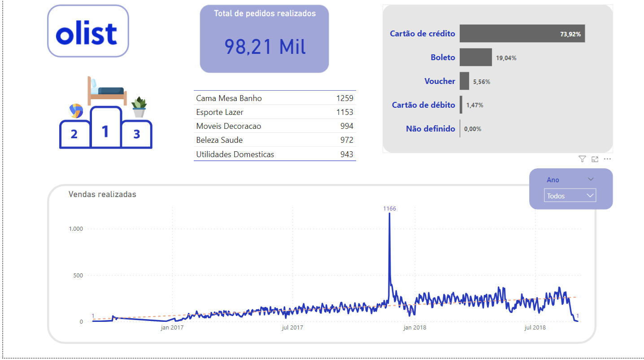Image resolution: width=644 pixels, height=360 pixels.
Task: Click the jul 2017 axis label
Action: point(292,327)
